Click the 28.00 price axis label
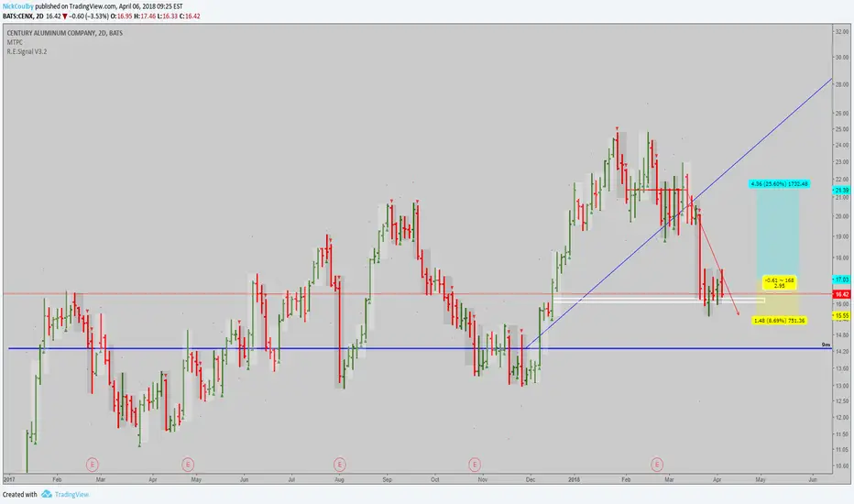 [841, 84]
